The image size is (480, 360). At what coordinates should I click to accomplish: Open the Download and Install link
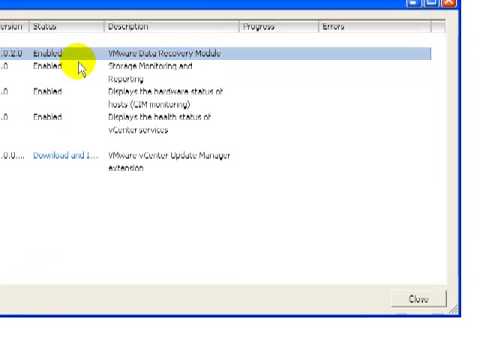tap(66, 155)
